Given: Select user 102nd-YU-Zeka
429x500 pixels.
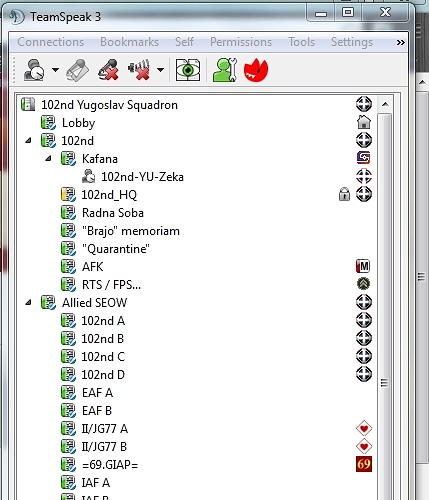Looking at the screenshot, I should (x=142, y=177).
